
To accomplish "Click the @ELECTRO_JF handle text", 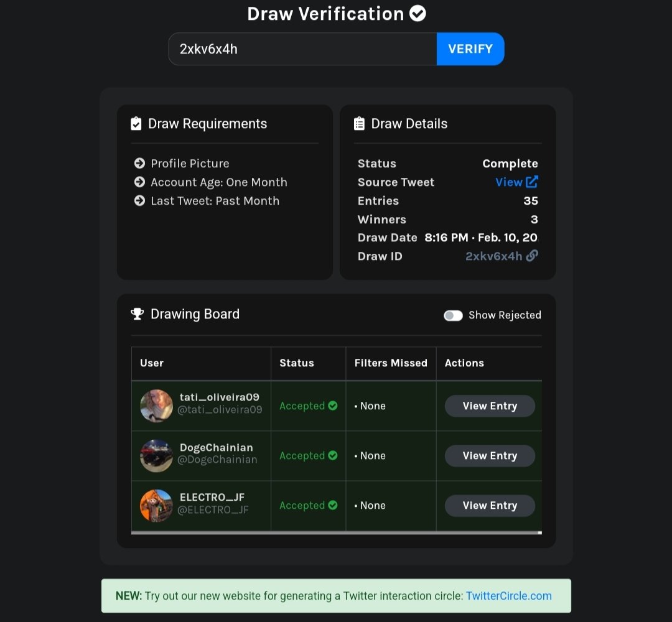I will pos(213,510).
